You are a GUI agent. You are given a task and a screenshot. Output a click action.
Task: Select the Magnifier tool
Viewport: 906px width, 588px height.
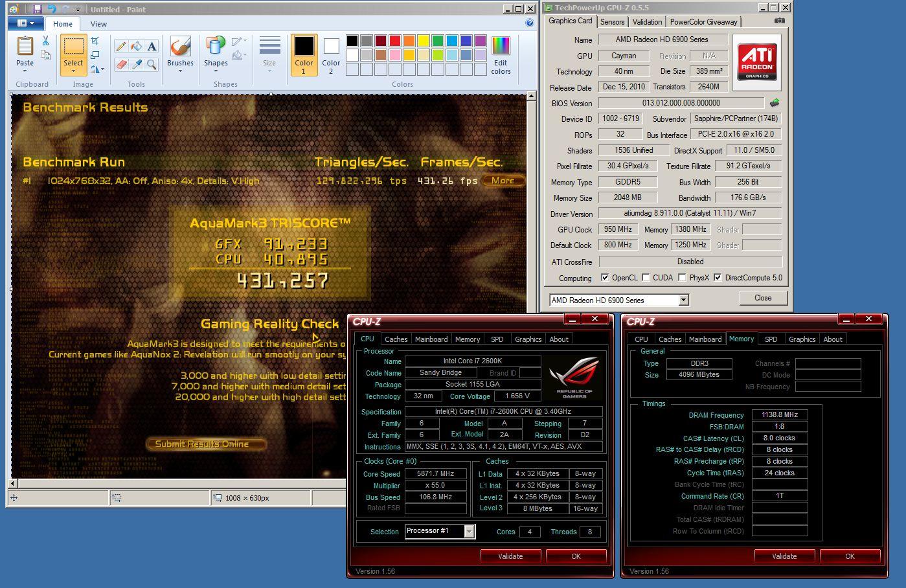click(x=152, y=64)
